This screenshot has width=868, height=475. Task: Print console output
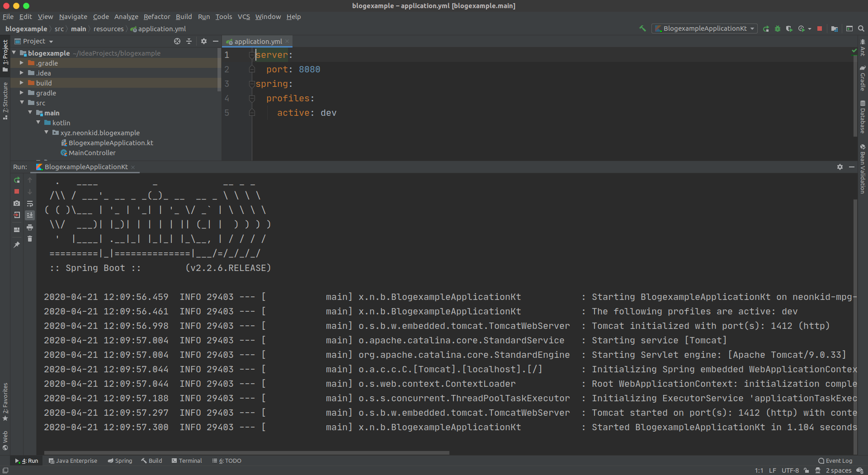click(x=30, y=227)
